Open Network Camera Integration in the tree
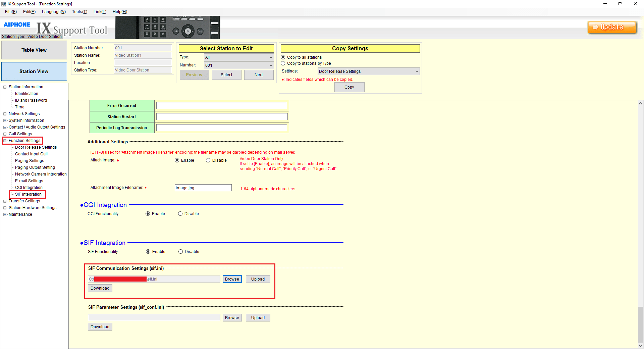Screen dimensions: 644x349 41,174
